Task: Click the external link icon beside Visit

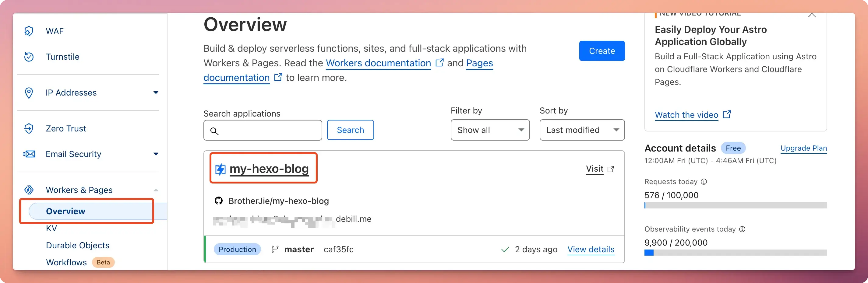Action: (x=611, y=169)
